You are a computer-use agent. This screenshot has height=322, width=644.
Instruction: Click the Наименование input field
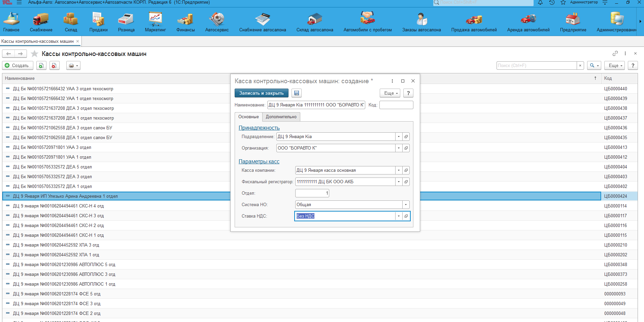point(316,105)
